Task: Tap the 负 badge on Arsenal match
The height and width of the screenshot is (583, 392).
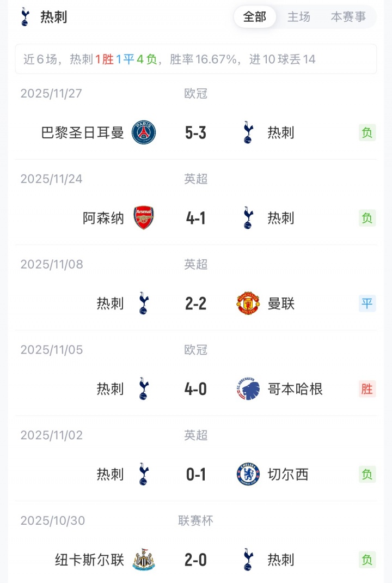Action: click(x=367, y=218)
